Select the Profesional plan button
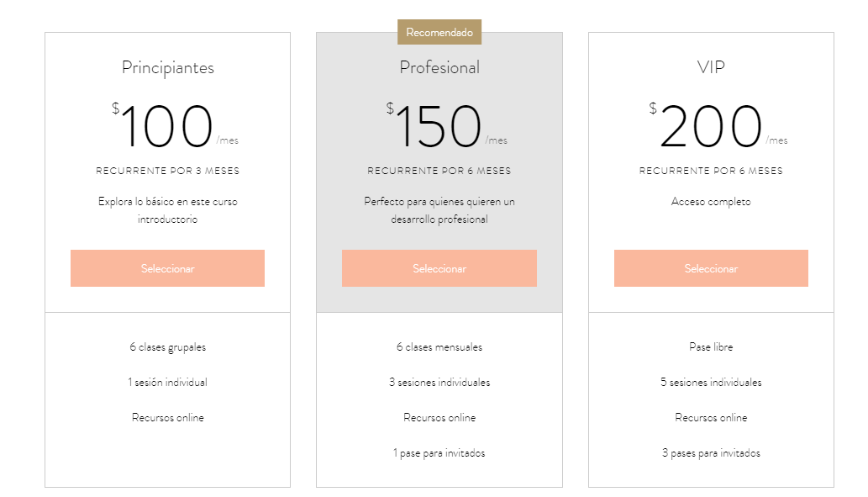Viewport: 868px width, 497px height. 439,268
